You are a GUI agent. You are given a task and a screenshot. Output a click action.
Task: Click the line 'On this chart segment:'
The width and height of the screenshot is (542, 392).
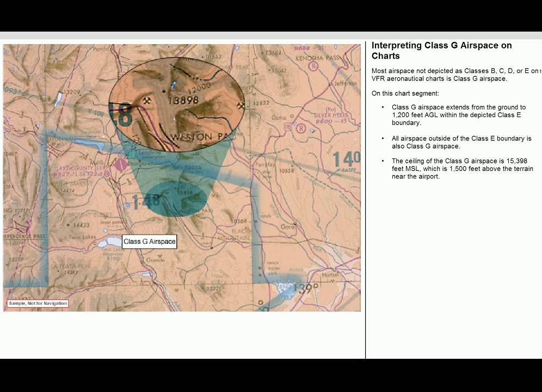pyautogui.click(x=405, y=94)
